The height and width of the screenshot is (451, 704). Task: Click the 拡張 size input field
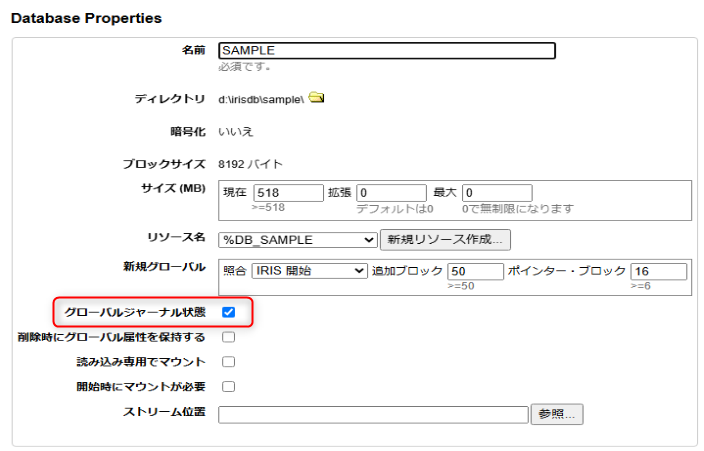pyautogui.click(x=391, y=193)
